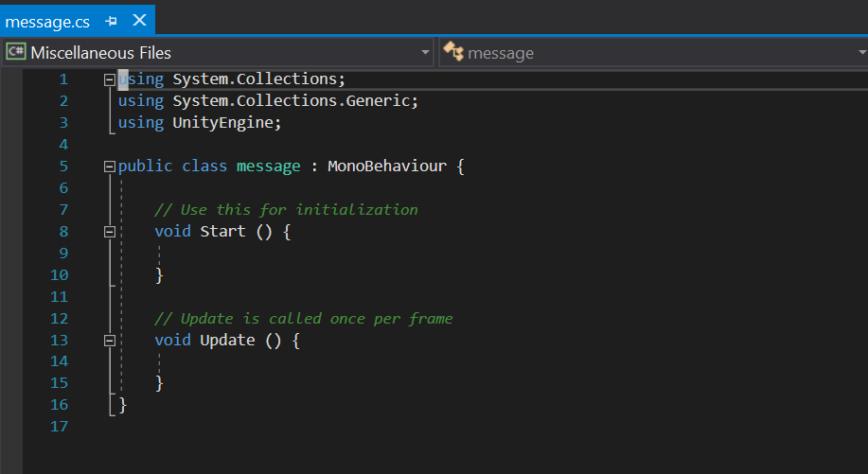Collapse the Start method region
The width and height of the screenshot is (868, 474).
[x=110, y=232]
